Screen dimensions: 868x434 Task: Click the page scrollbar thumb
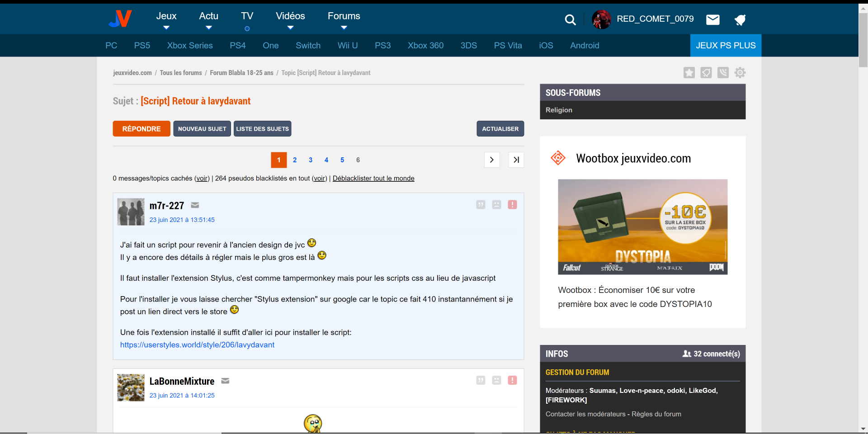click(x=863, y=40)
